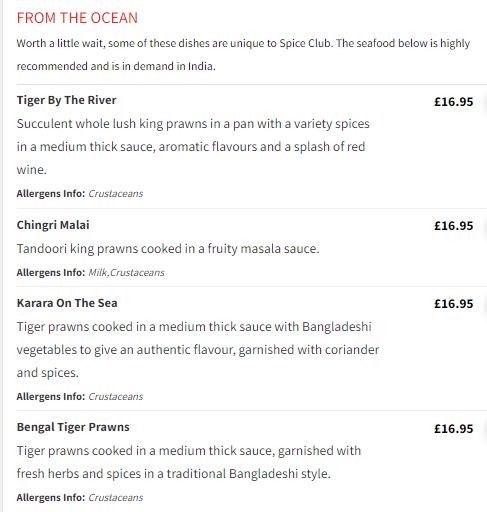Viewport: 487px width, 512px height.
Task: Click the Tiger By The River price £16.95
Action: [x=453, y=102]
